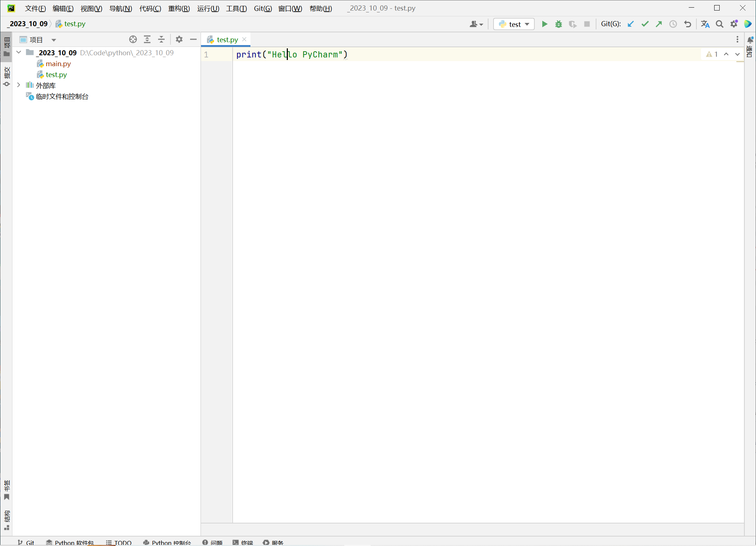Push commits with green arrow icon
756x546 pixels.
coord(659,24)
